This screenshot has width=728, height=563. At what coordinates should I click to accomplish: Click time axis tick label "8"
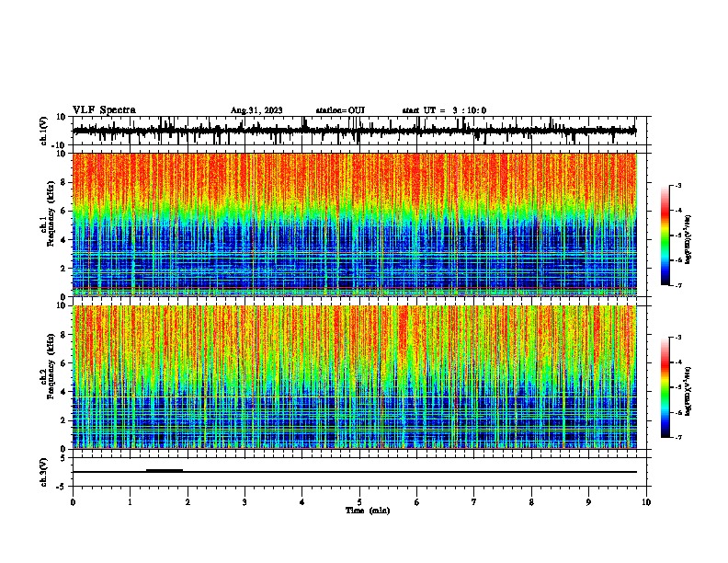pyautogui.click(x=531, y=502)
